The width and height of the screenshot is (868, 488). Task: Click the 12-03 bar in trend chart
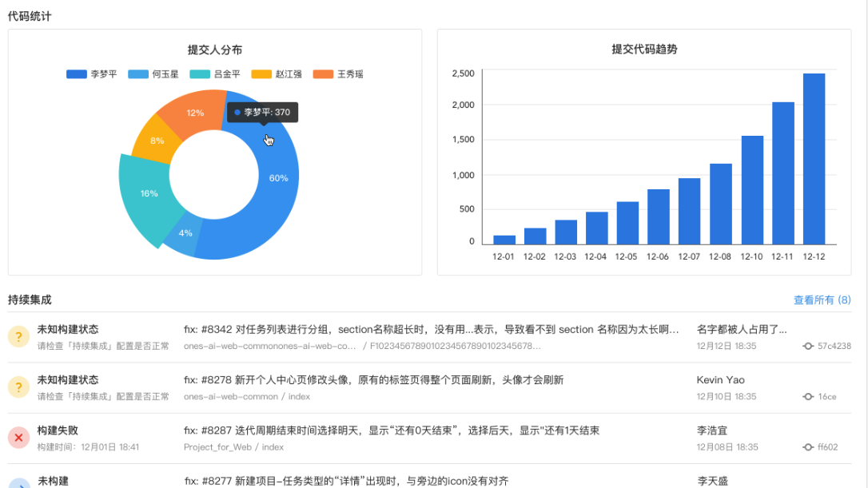point(566,232)
